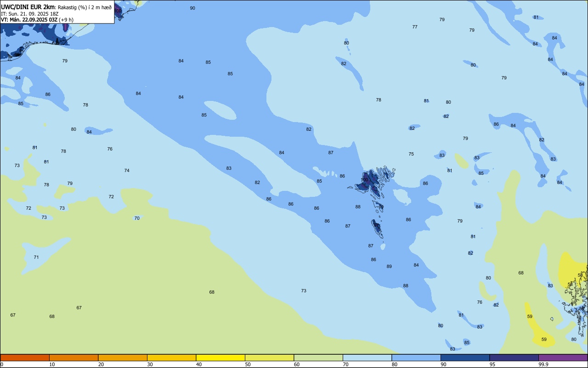Image resolution: width=588 pixels, height=368 pixels.
Task: Click the dark blue 90–95 legend swatch
Action: click(465, 357)
